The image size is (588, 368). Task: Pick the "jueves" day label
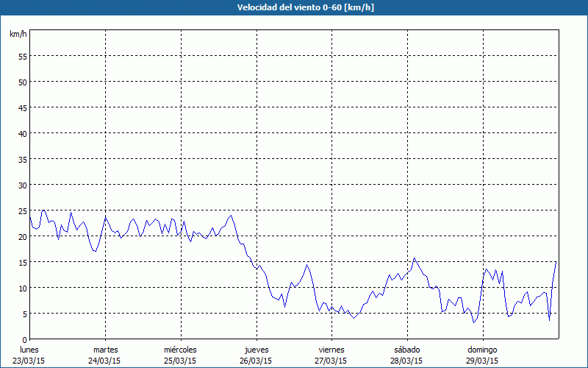(256, 350)
